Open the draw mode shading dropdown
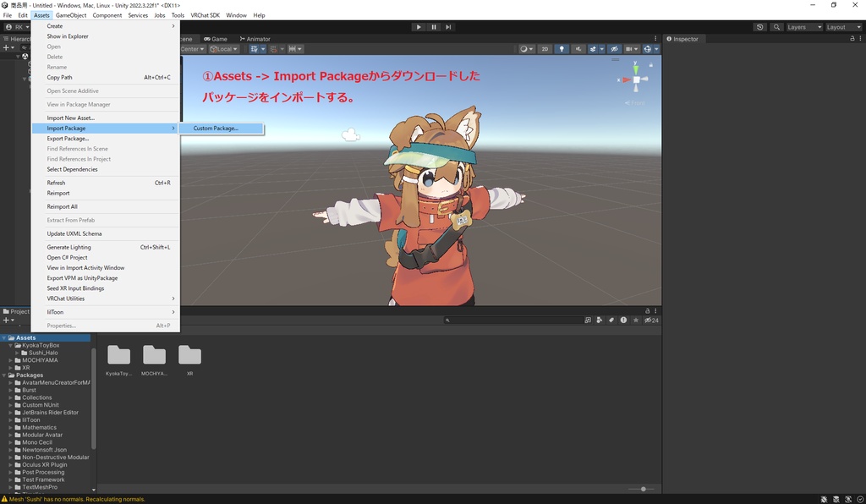Viewport: 866px width, 504px height. 526,49
